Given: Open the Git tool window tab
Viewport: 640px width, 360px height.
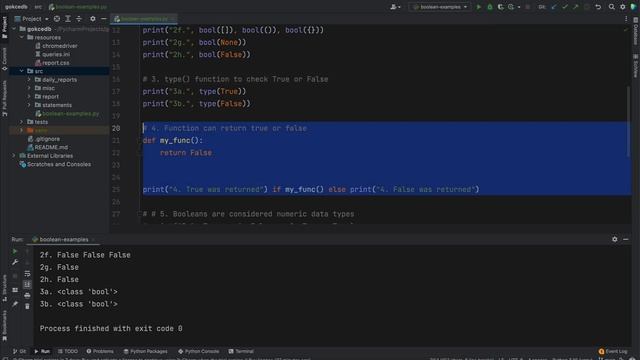Looking at the screenshot, I should [x=19, y=351].
